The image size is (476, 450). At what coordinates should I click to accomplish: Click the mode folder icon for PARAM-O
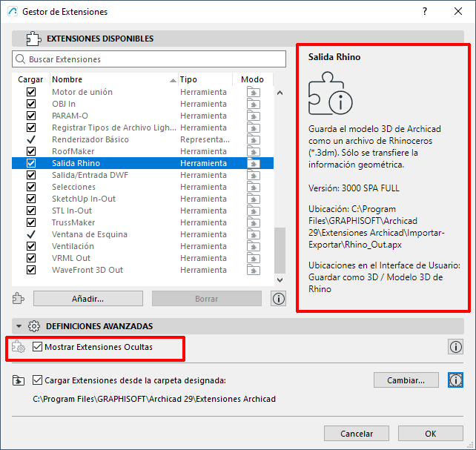pyautogui.click(x=254, y=116)
